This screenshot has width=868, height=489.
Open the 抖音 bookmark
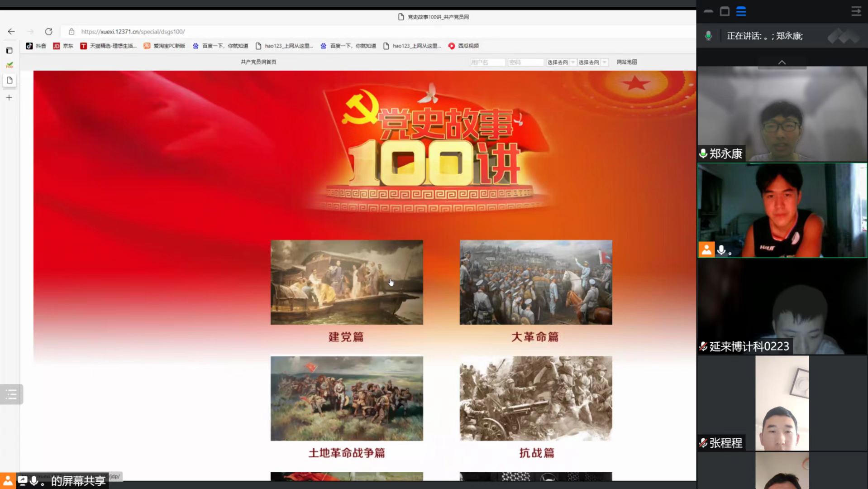[x=36, y=46]
